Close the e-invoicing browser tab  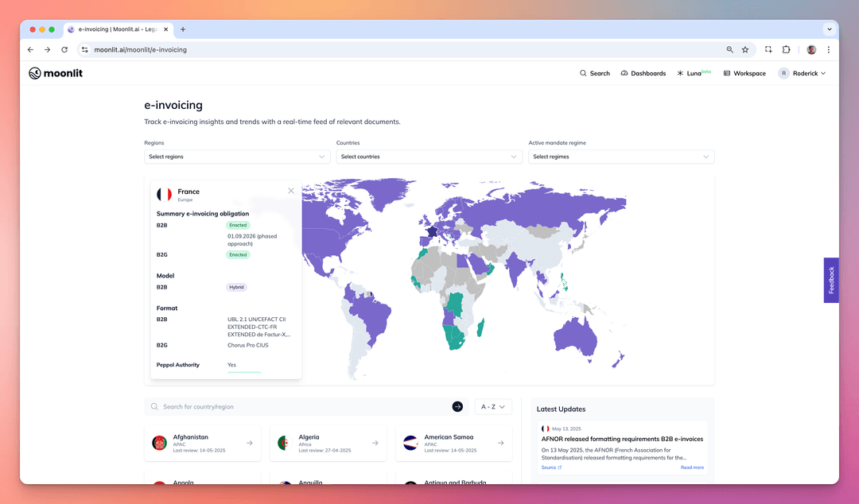click(166, 29)
